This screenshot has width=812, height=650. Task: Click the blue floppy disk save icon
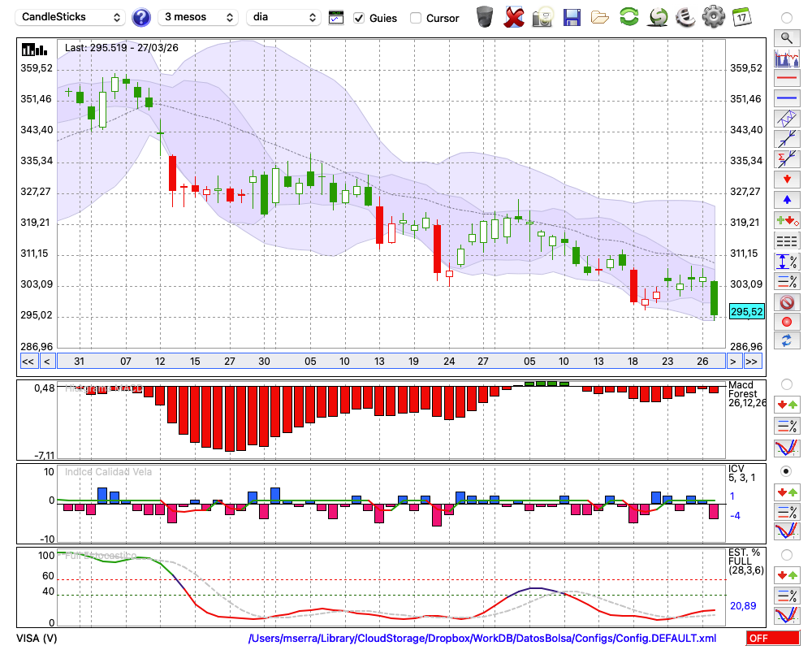572,17
